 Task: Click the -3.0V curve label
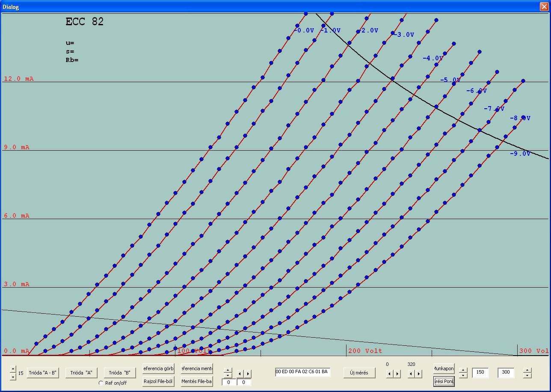pyautogui.click(x=404, y=35)
